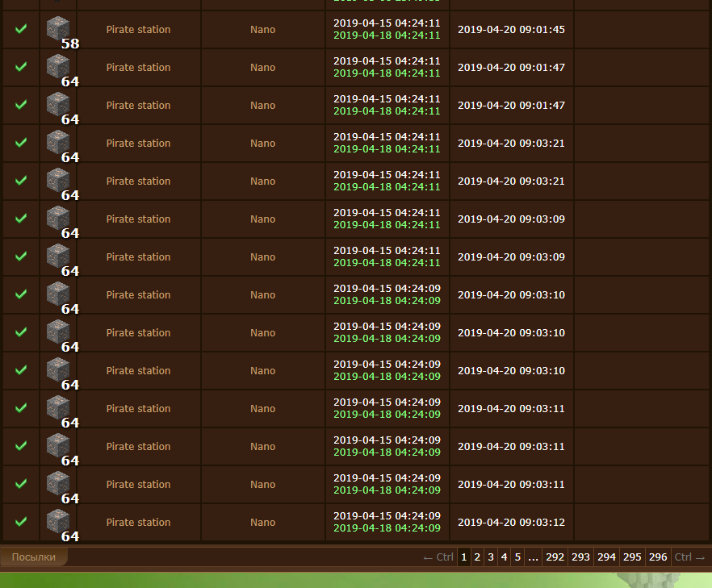Click the Nano link in the 09:03:12 row
Viewport: 712px width, 588px height.
click(x=262, y=523)
